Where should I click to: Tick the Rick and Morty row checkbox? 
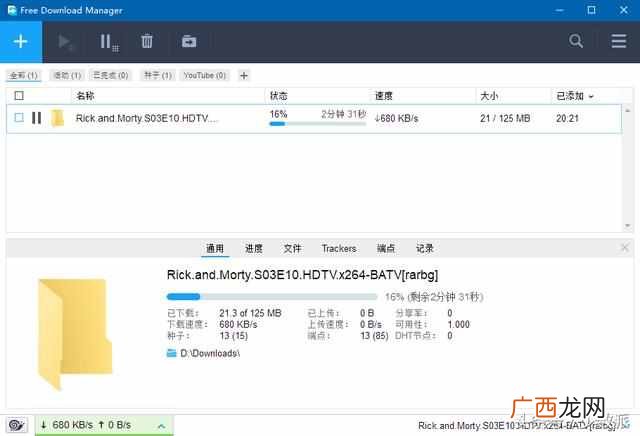19,118
